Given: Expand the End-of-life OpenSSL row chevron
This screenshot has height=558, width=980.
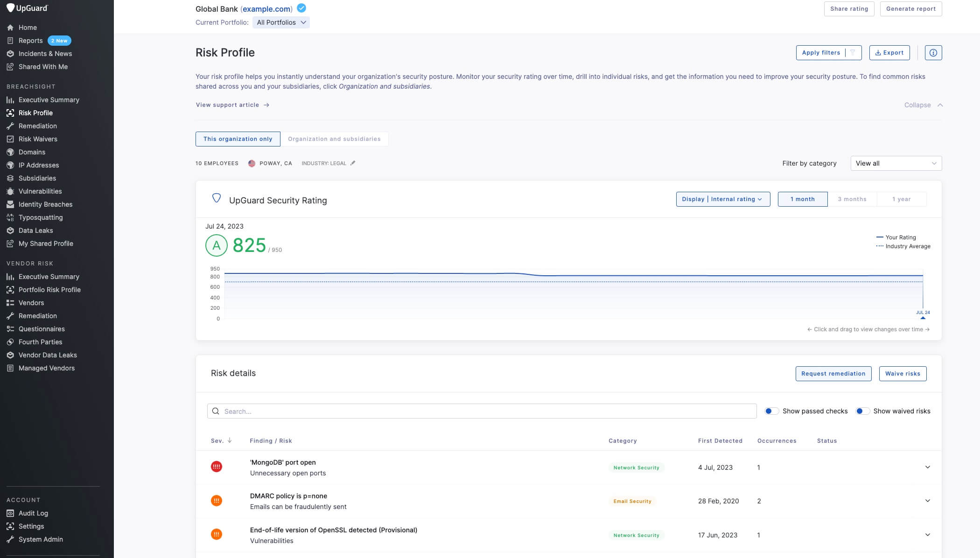Looking at the screenshot, I should [927, 535].
